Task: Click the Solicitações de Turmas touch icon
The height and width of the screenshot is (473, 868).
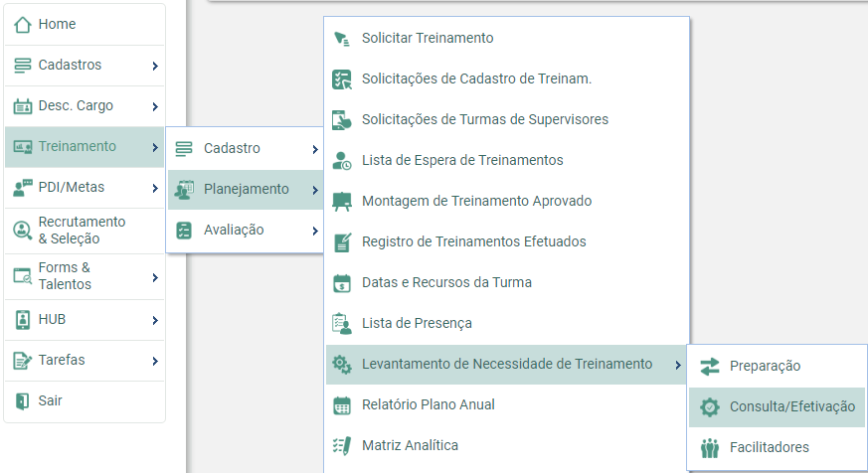Action: (x=342, y=120)
